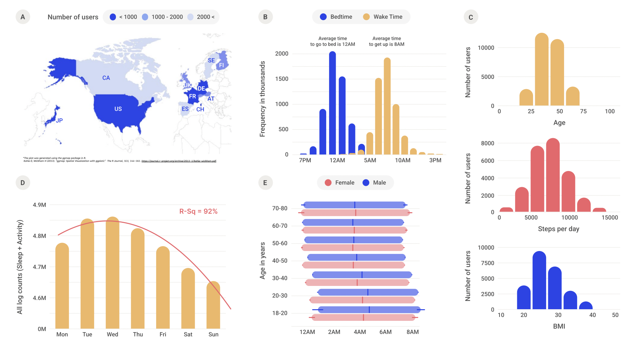Click the blue male bar for ages 40-50
644x342 pixels.
coord(357,257)
